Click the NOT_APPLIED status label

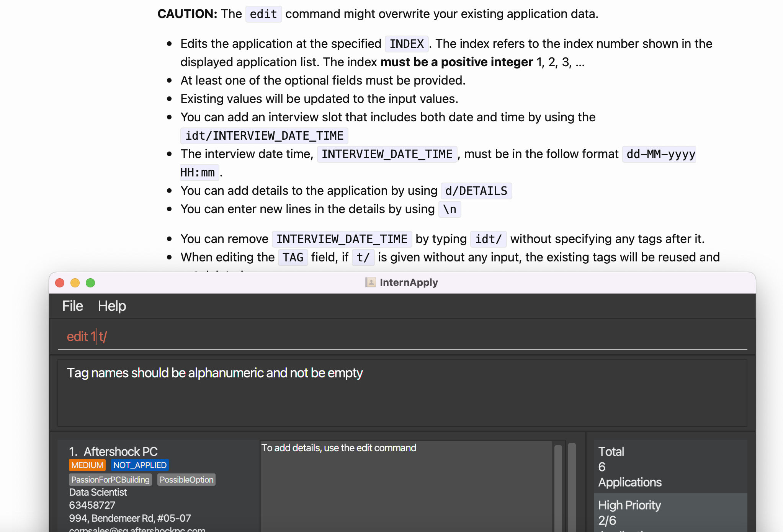pyautogui.click(x=140, y=465)
